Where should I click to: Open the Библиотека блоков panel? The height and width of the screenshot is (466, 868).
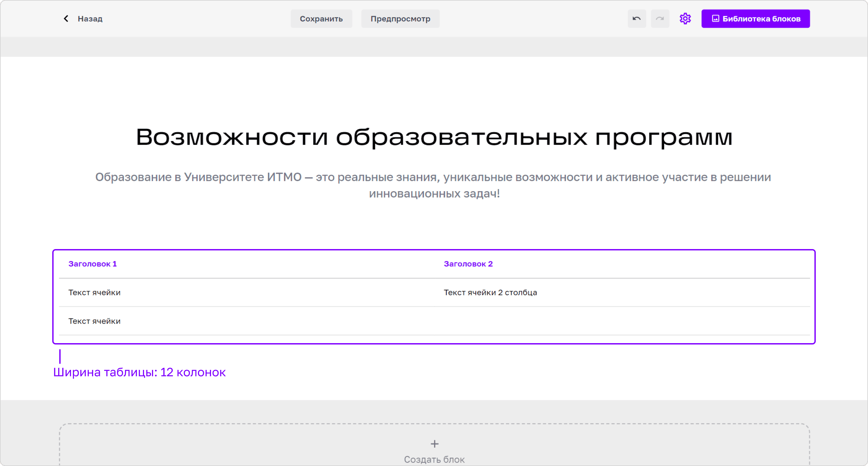point(755,19)
